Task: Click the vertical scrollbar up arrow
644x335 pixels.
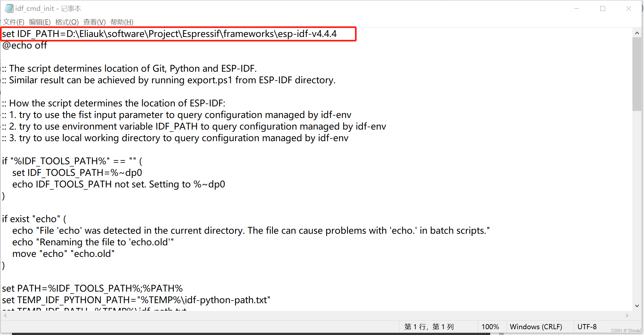Action: click(637, 33)
